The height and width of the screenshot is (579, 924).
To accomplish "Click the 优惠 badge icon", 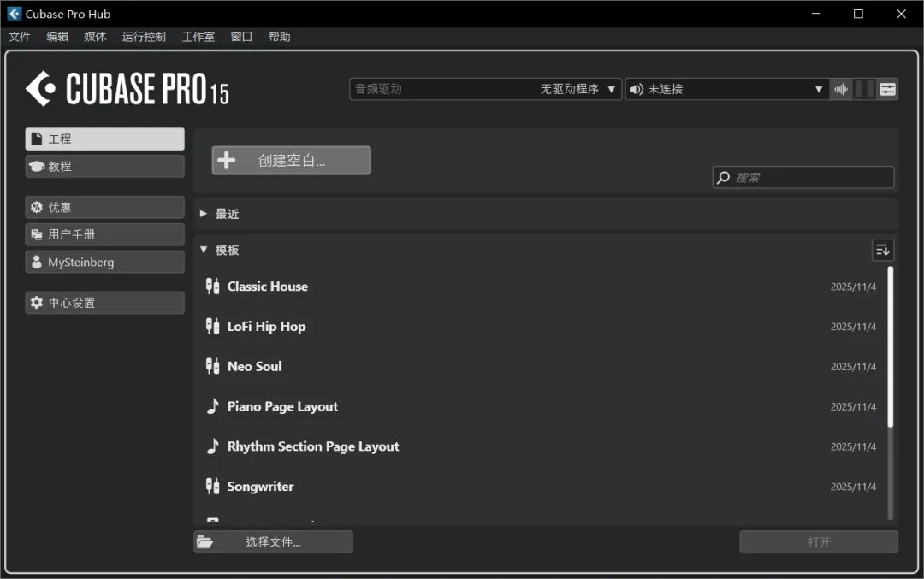I will coord(37,207).
